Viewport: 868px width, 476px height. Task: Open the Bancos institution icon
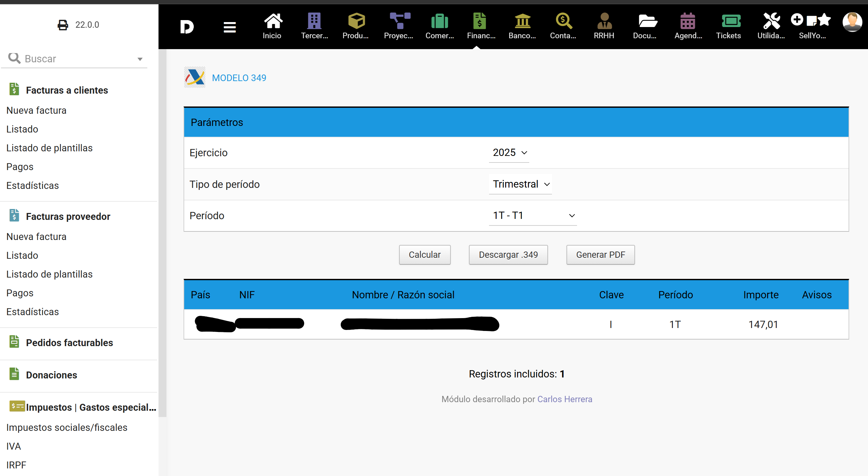click(522, 21)
